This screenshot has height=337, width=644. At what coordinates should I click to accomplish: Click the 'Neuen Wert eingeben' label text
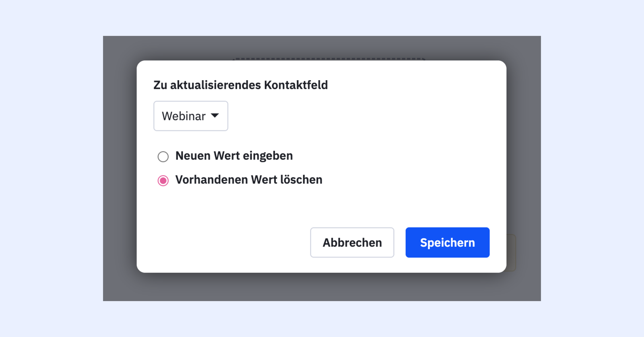coord(234,156)
